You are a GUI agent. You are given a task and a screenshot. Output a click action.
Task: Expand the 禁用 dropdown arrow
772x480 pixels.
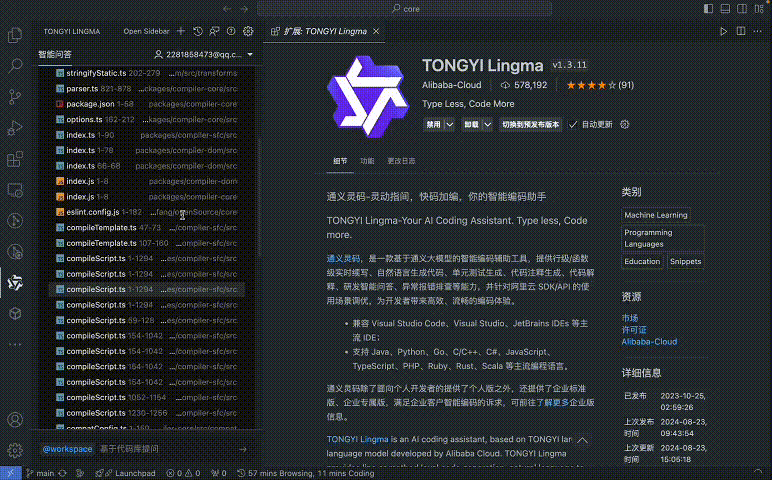coord(450,125)
